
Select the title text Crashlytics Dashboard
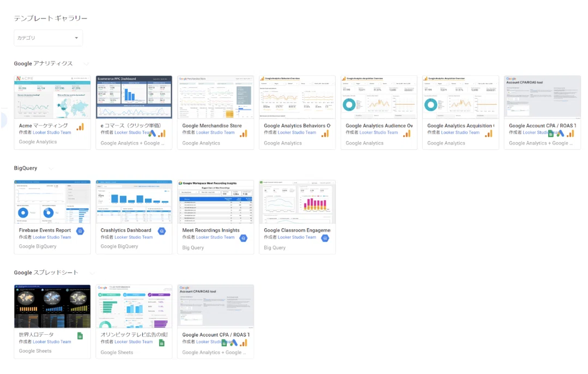(x=126, y=230)
